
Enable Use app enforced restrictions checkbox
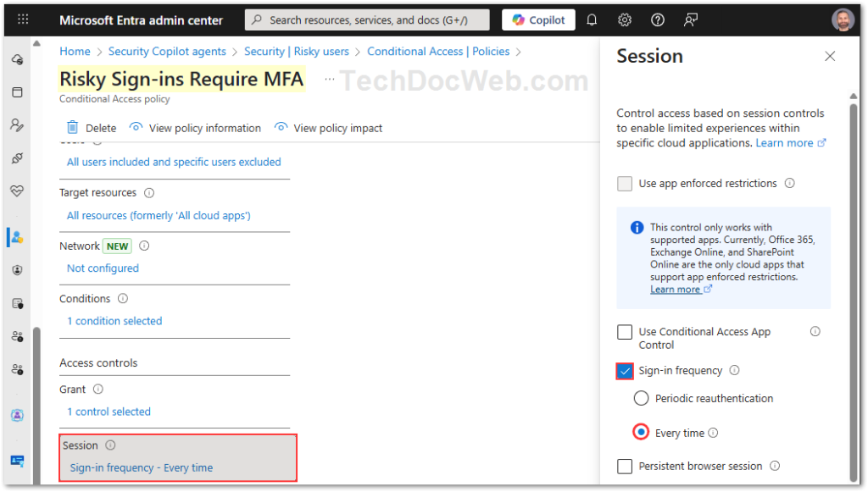pos(625,184)
